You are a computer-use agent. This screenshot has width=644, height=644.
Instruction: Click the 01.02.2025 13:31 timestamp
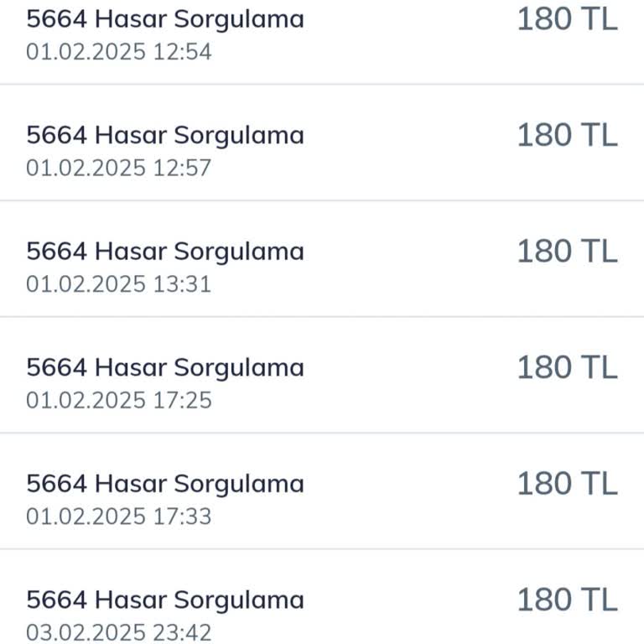(x=118, y=284)
